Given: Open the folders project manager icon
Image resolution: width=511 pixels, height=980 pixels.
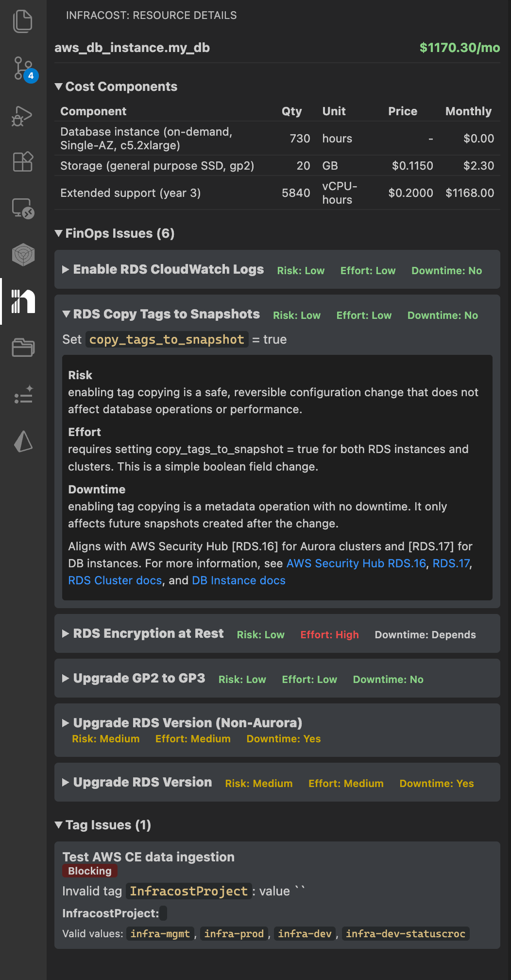Looking at the screenshot, I should coord(23,348).
